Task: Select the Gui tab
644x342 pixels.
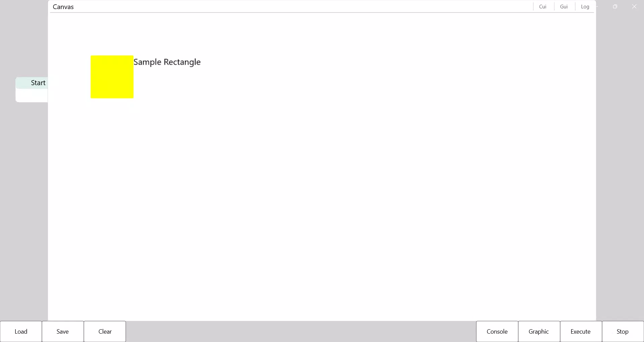Action: click(x=564, y=7)
